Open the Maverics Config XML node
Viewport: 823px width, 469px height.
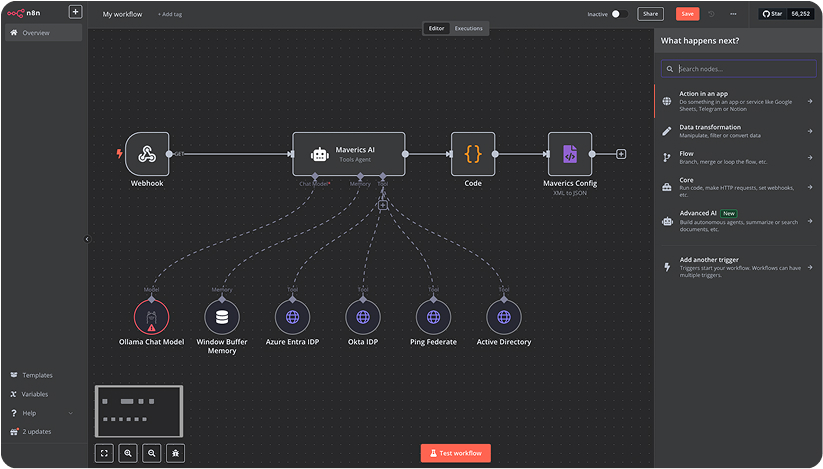coord(570,154)
